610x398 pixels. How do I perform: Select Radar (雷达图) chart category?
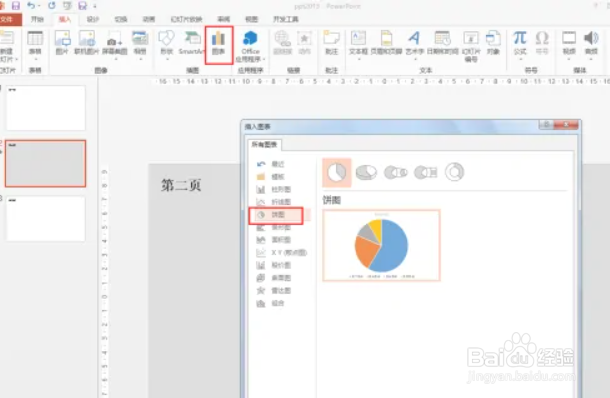pos(280,291)
